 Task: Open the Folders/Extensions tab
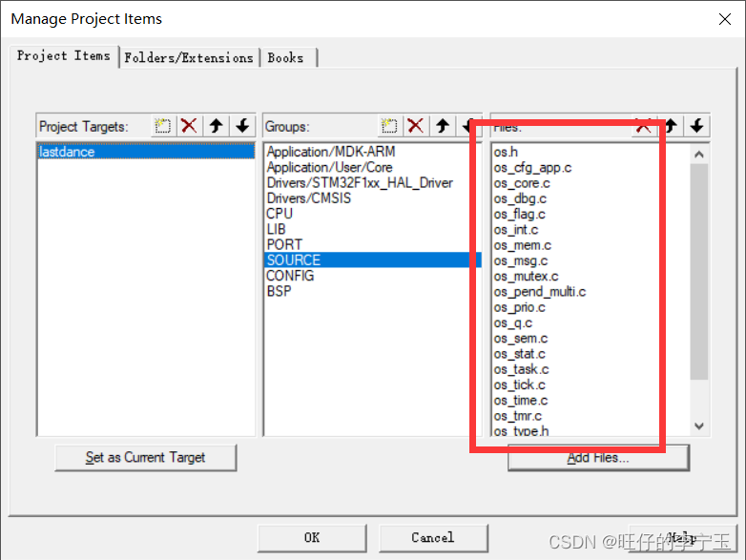(189, 58)
